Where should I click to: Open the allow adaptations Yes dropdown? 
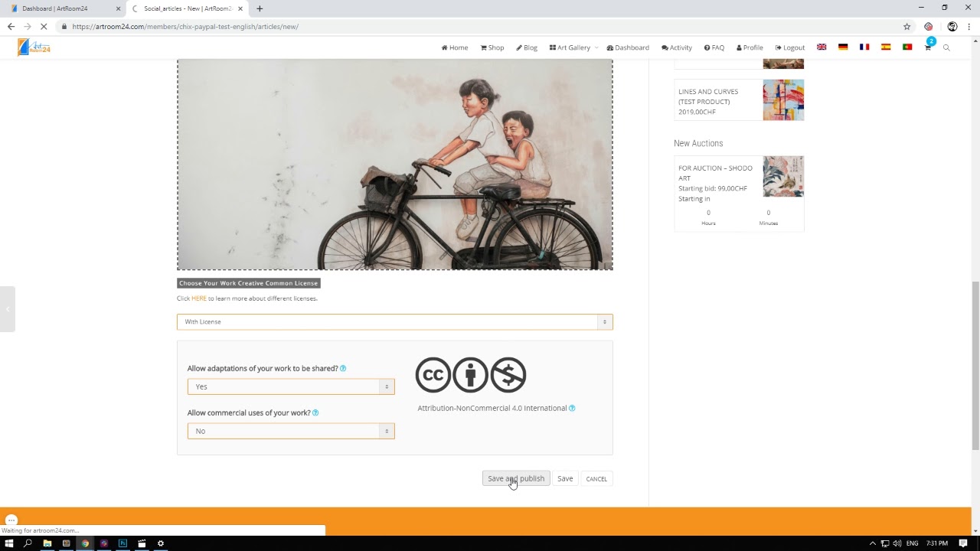click(x=291, y=386)
